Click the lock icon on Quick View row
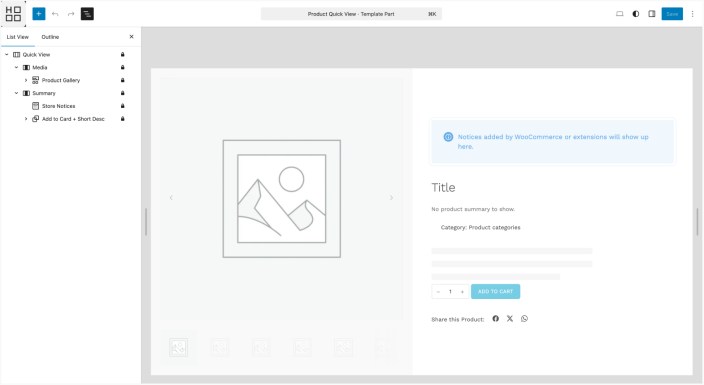Viewport: 704px width, 385px height. [x=123, y=54]
